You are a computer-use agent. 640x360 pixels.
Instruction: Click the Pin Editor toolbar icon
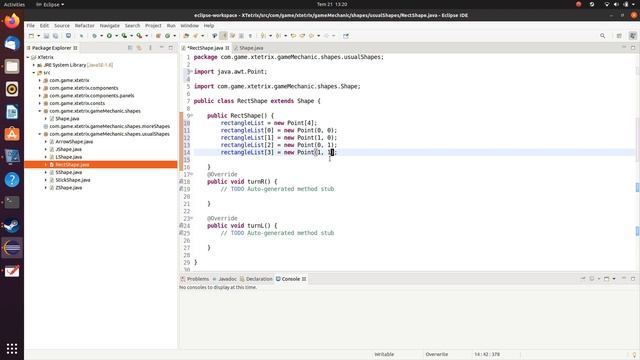(x=346, y=36)
